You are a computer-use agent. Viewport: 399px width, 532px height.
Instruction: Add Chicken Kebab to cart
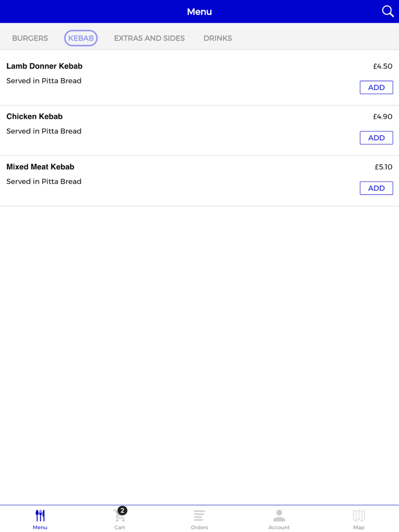[376, 138]
